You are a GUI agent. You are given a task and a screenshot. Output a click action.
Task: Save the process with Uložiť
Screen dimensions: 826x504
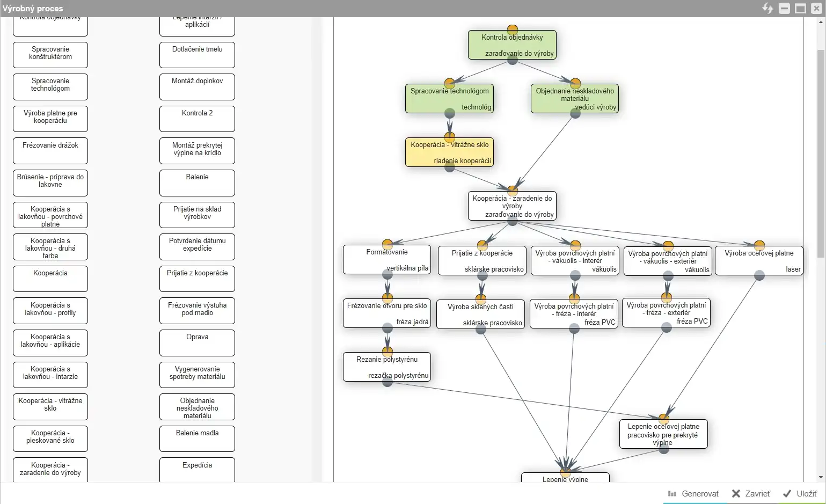[800, 494]
